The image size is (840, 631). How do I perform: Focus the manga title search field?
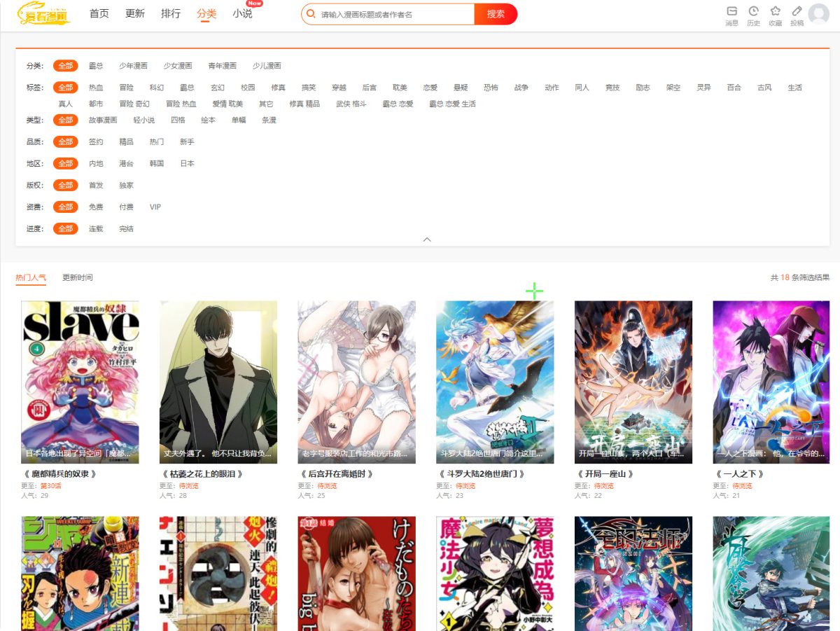(395, 14)
